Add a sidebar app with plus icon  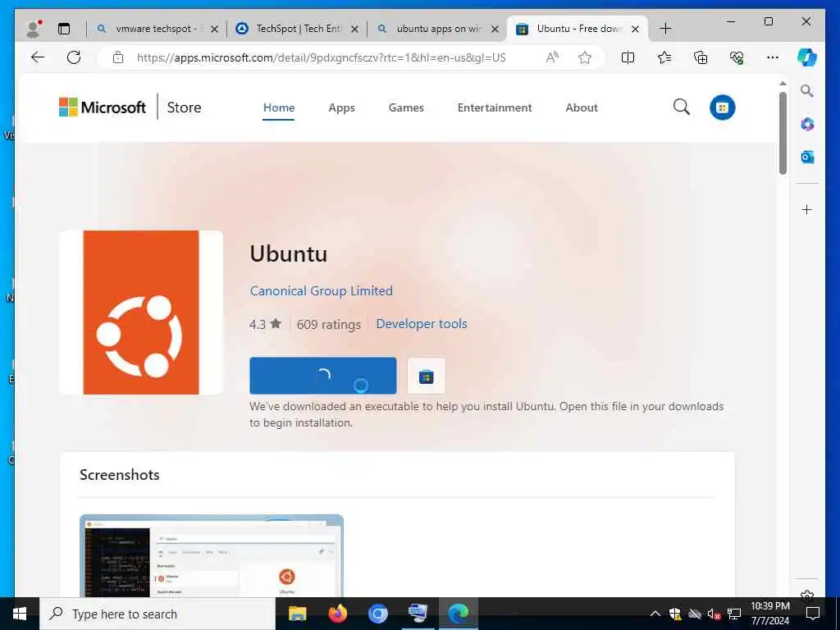[807, 209]
